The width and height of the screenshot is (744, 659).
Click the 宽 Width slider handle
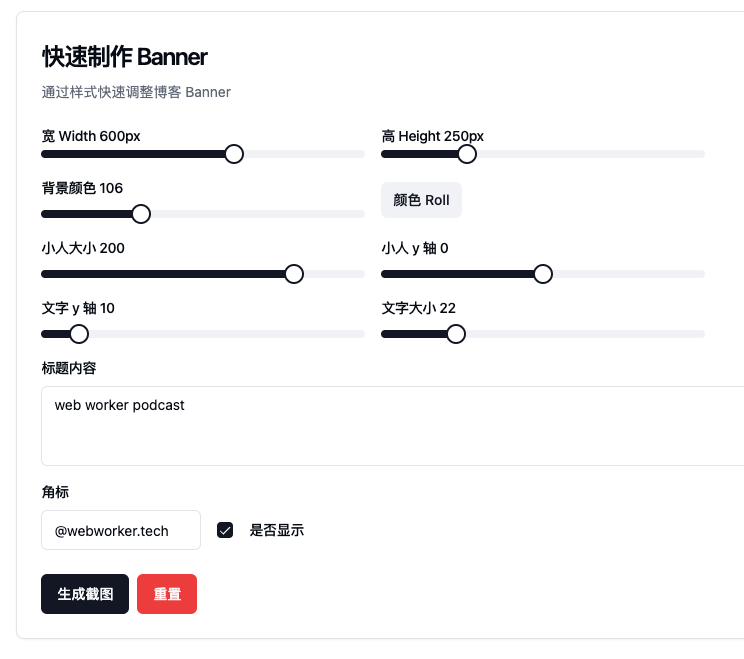pyautogui.click(x=234, y=154)
